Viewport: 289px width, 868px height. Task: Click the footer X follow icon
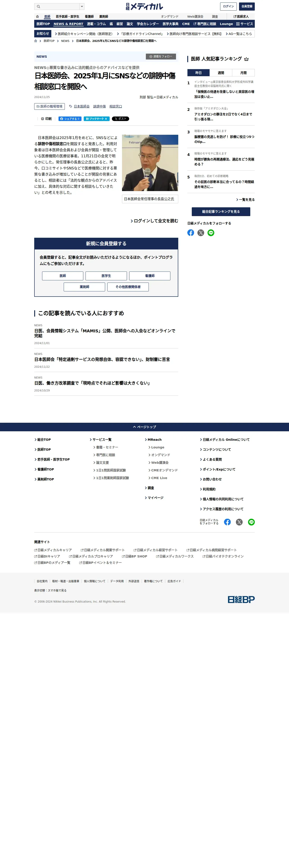click(x=239, y=522)
